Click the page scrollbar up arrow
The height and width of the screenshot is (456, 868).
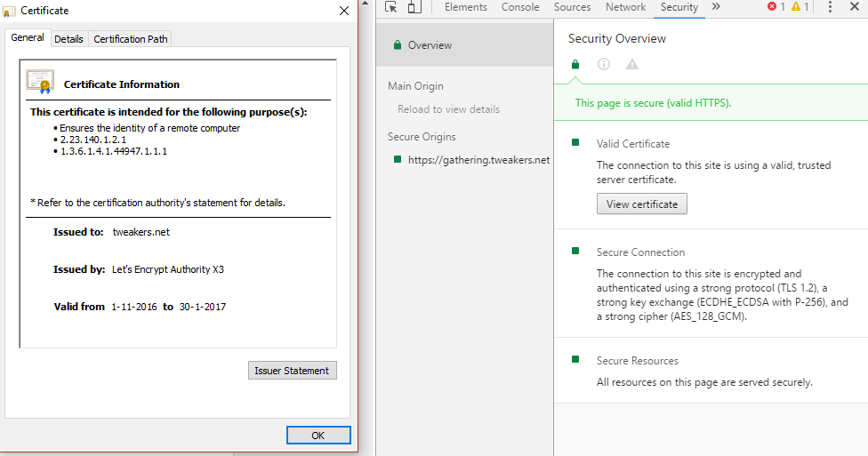[x=365, y=4]
